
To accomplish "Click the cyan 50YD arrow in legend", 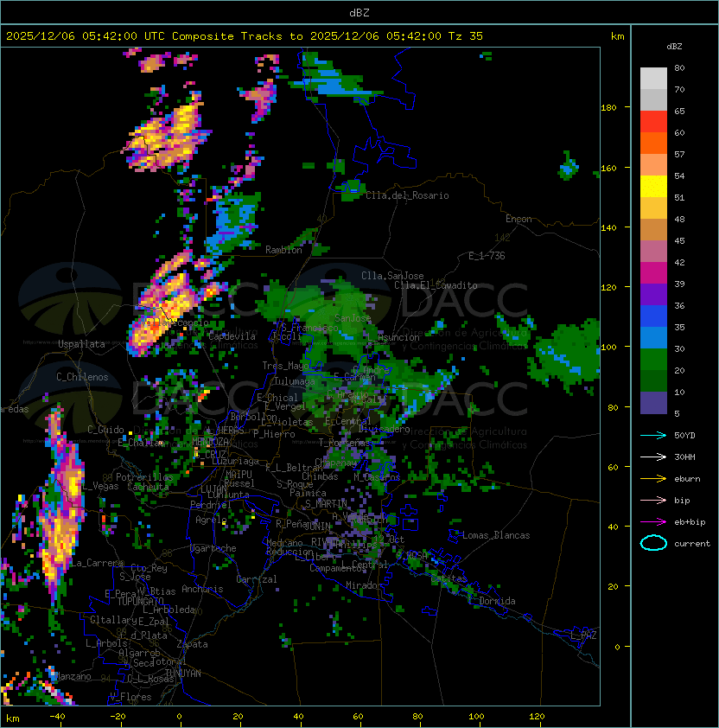I will click(x=653, y=435).
